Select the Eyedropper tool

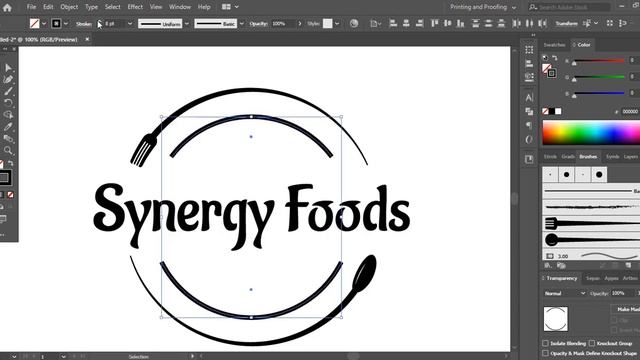click(x=8, y=127)
